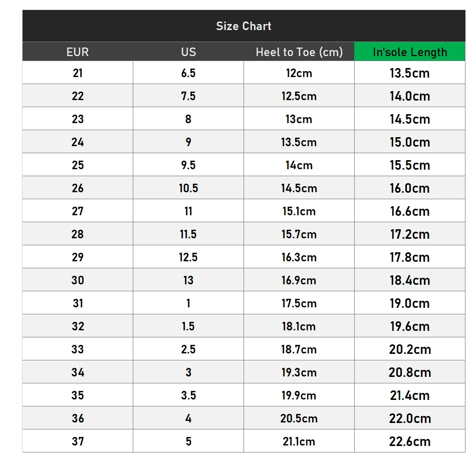The height and width of the screenshot is (462, 476).
Task: Click US size 7.5 cell
Action: pos(188,96)
